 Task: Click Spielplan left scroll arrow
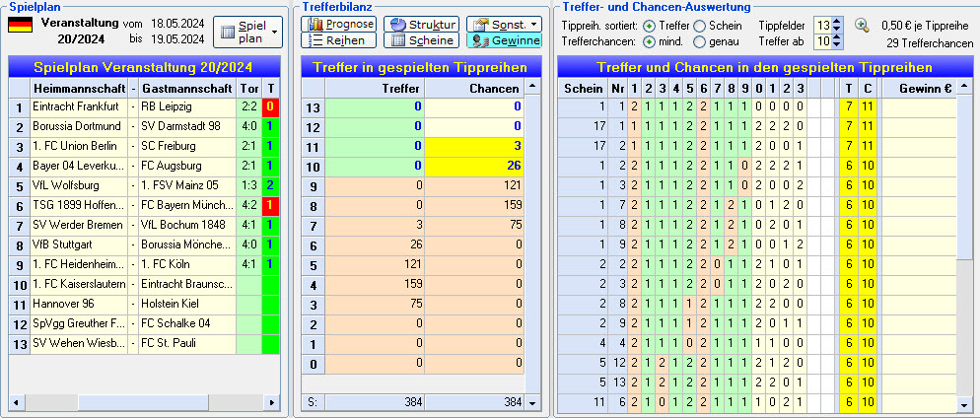click(x=16, y=402)
